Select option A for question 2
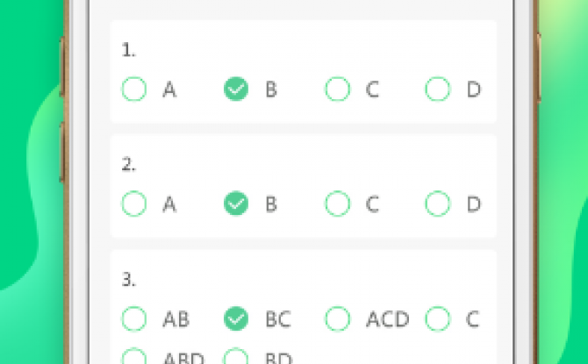 [x=134, y=204]
